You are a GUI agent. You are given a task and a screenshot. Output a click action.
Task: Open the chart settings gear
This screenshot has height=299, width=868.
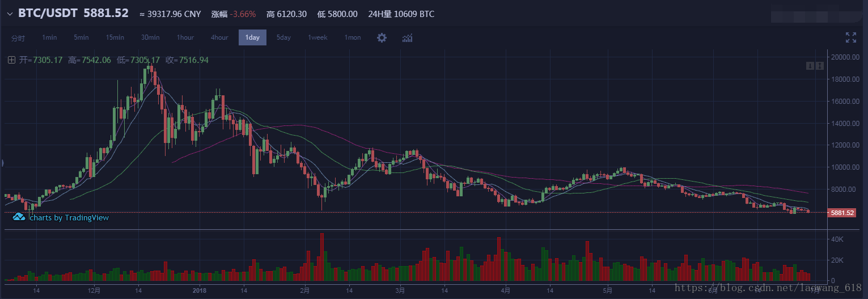click(x=382, y=37)
